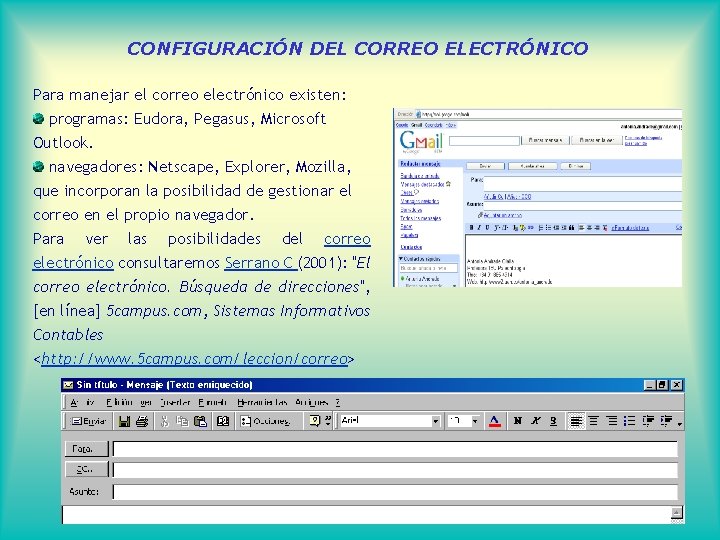Click the CC recipients button
Viewport: 720px width, 540px height.
pyautogui.click(x=86, y=469)
